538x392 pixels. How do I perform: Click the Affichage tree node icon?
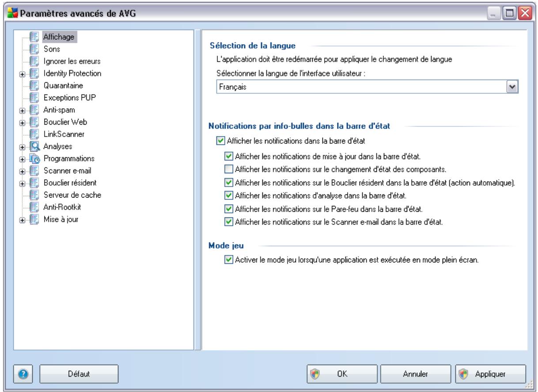[x=34, y=37]
